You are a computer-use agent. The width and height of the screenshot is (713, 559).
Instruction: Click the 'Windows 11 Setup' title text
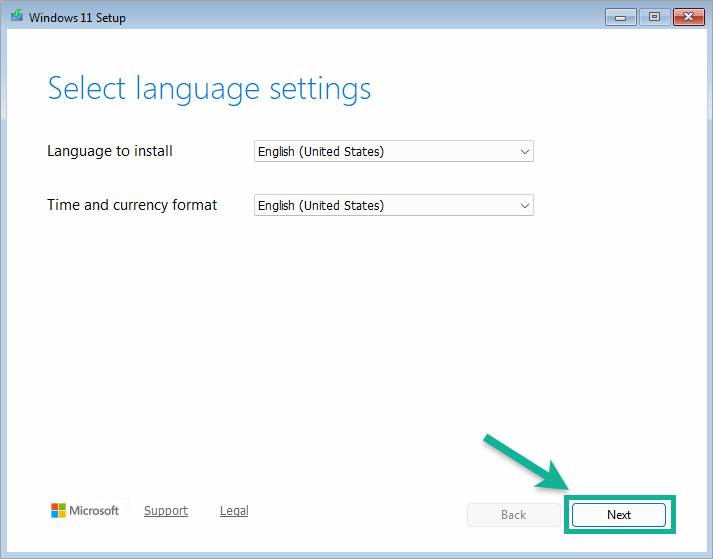(x=77, y=18)
